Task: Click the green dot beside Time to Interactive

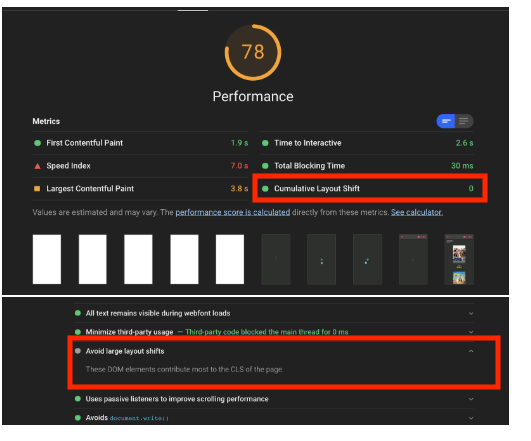Action: (265, 143)
